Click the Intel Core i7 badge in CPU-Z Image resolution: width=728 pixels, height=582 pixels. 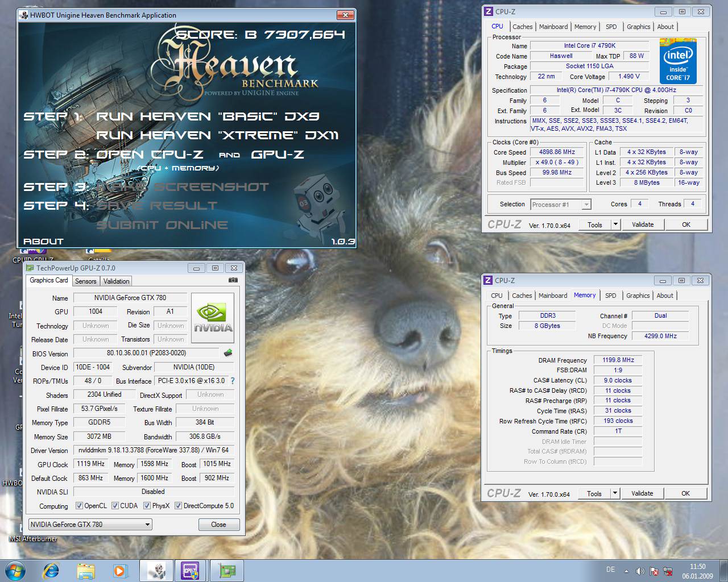click(678, 61)
